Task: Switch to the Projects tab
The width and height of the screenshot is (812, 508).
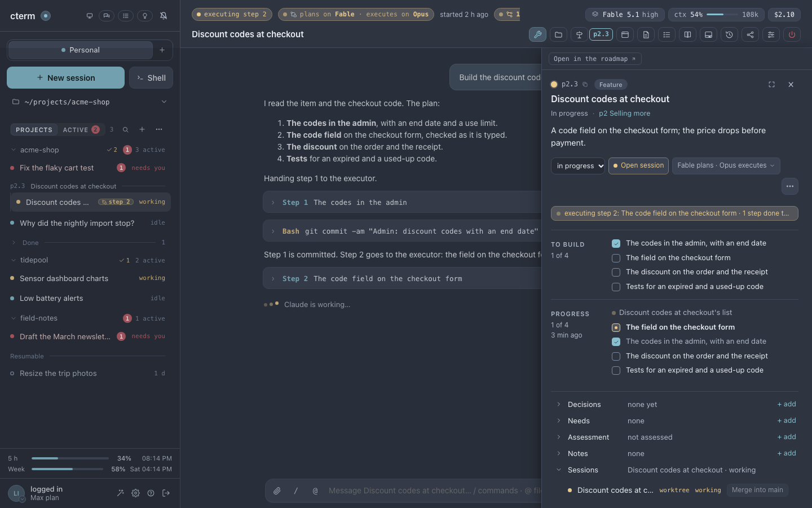Action: [34, 130]
